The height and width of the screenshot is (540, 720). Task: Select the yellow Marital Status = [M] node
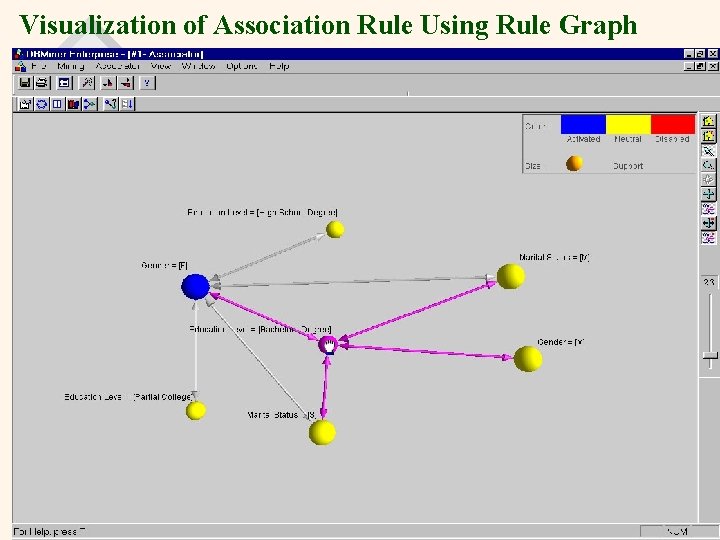tap(511, 276)
